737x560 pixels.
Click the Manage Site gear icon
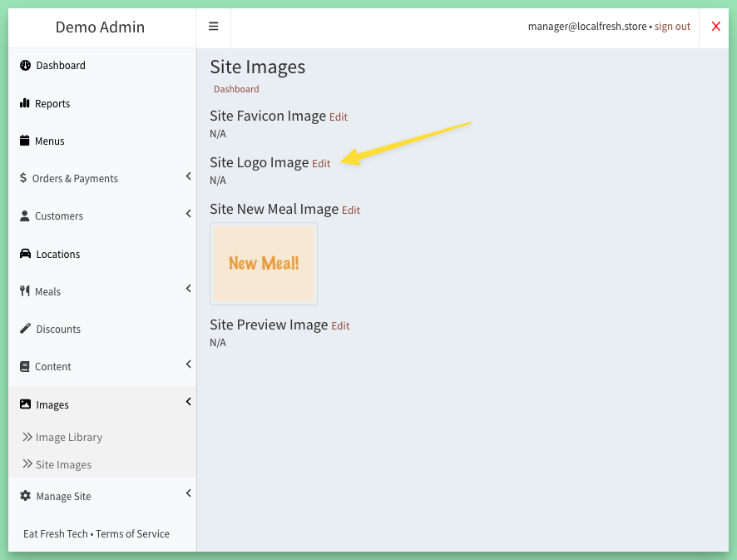tap(26, 496)
